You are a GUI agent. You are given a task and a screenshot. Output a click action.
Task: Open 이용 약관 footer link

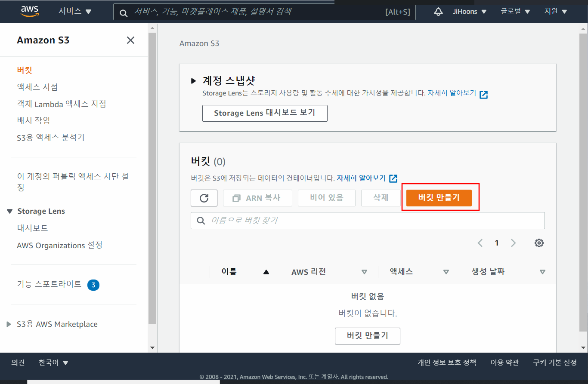[x=504, y=362]
